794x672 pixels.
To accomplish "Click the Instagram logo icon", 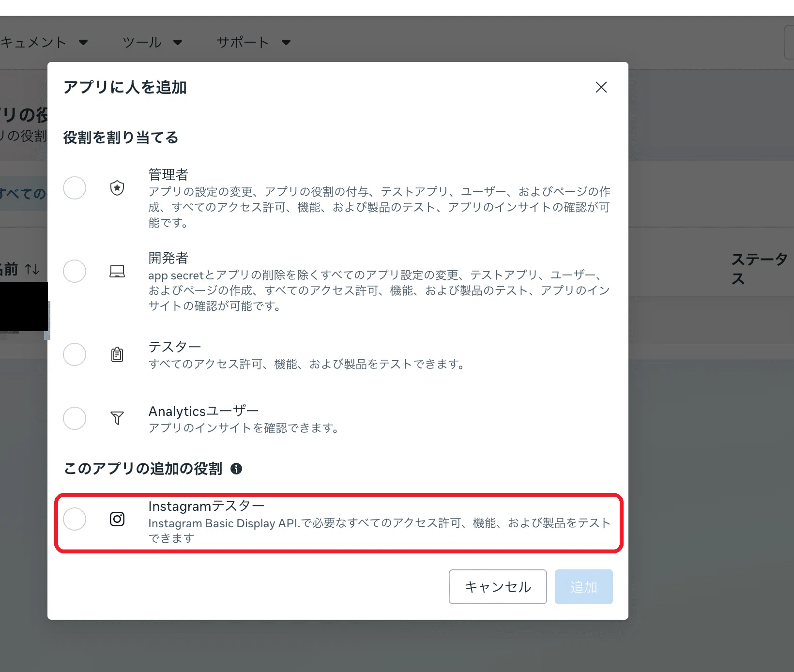I will 117,519.
